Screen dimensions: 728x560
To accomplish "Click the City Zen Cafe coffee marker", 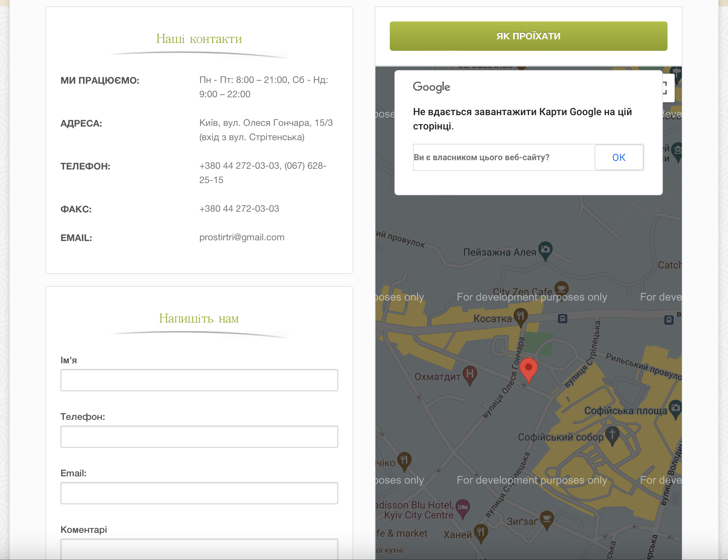I will click(x=561, y=288).
